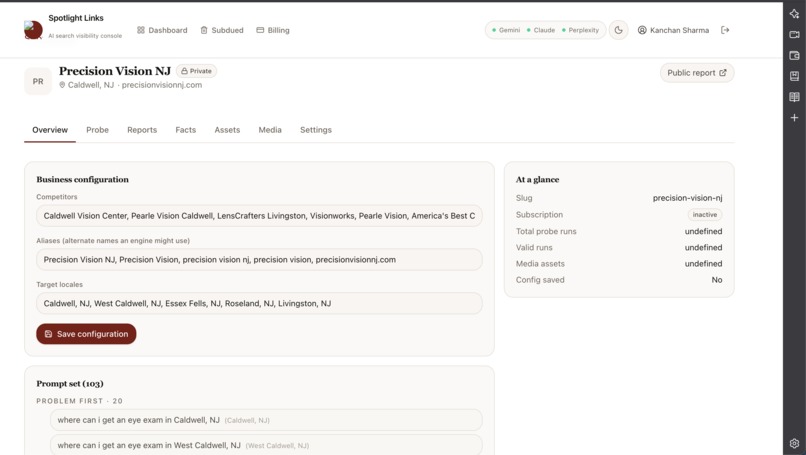
Task: Click the Spotlight Links logo
Action: pos(33,30)
